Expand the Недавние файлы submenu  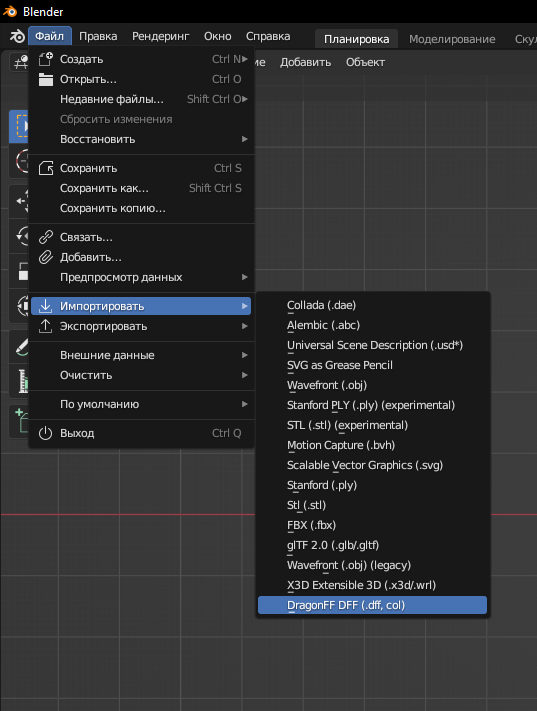[141, 99]
